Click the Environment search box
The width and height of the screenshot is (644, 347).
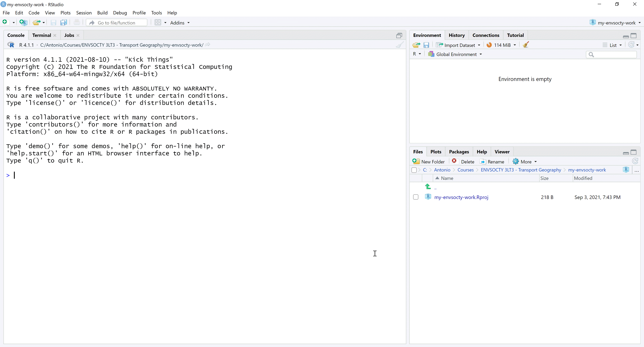611,54
